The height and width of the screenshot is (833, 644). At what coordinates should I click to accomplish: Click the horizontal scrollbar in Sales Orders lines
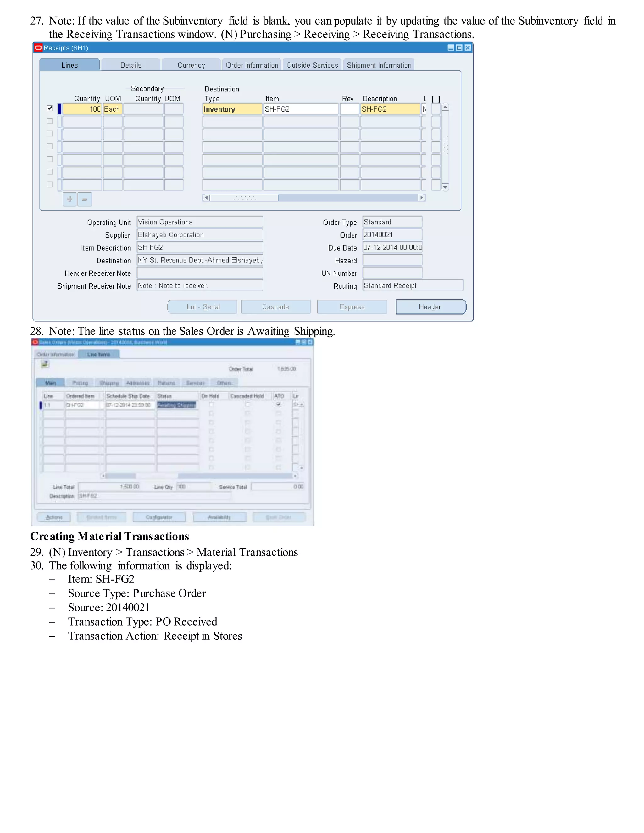198,476
